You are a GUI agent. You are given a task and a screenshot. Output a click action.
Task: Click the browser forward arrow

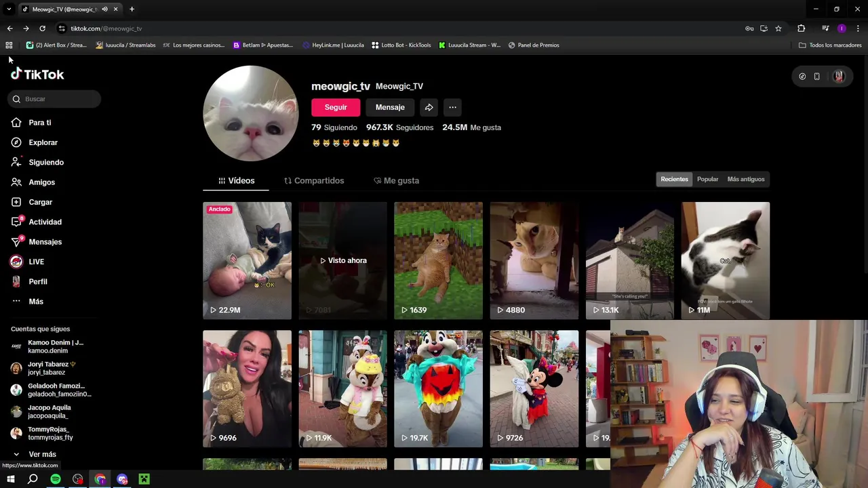[26, 28]
